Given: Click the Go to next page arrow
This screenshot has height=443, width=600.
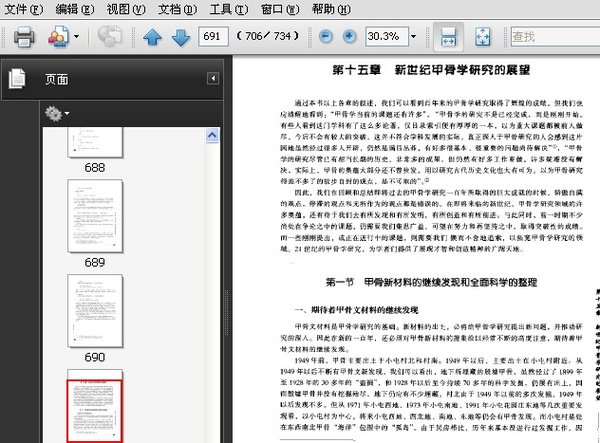Looking at the screenshot, I should (x=180, y=37).
